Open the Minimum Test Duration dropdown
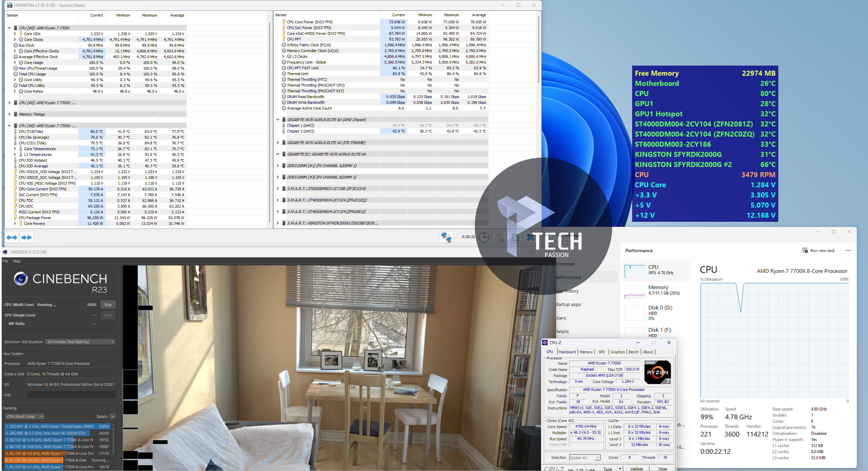The height and width of the screenshot is (471, 868). click(x=81, y=342)
